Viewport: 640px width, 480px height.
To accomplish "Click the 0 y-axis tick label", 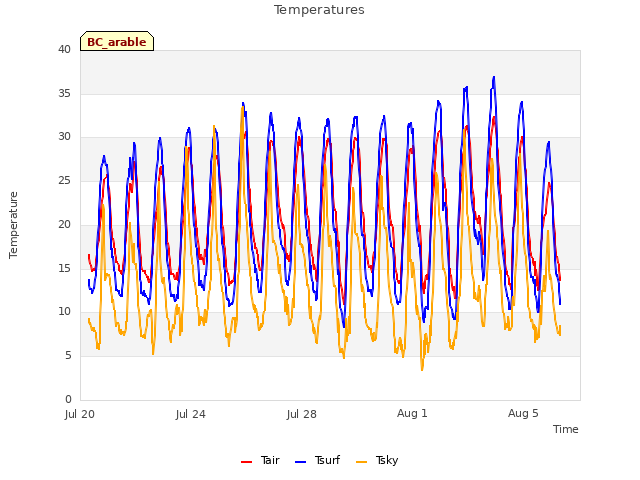I will click(x=68, y=399).
